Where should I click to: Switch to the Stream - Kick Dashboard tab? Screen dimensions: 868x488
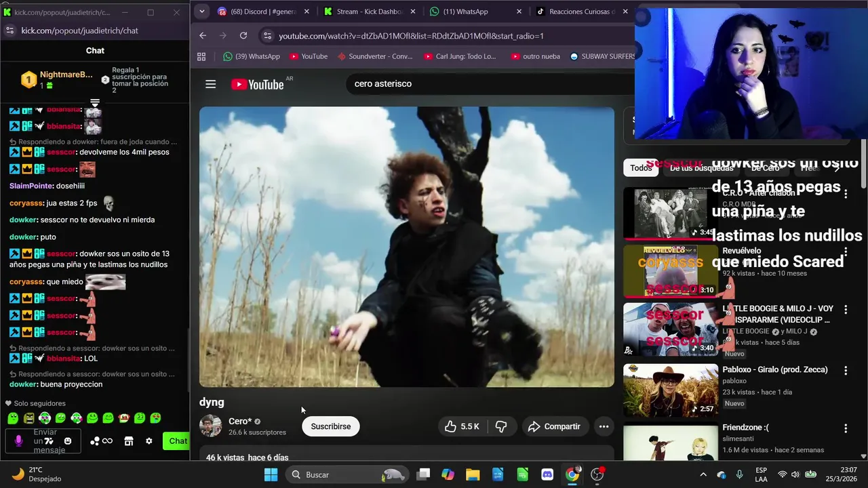(x=370, y=12)
